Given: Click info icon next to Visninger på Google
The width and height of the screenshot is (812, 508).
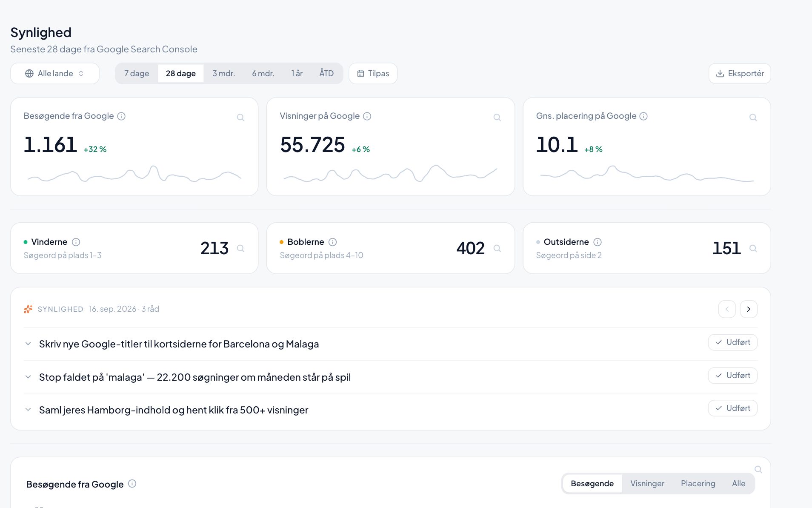Looking at the screenshot, I should tap(367, 116).
